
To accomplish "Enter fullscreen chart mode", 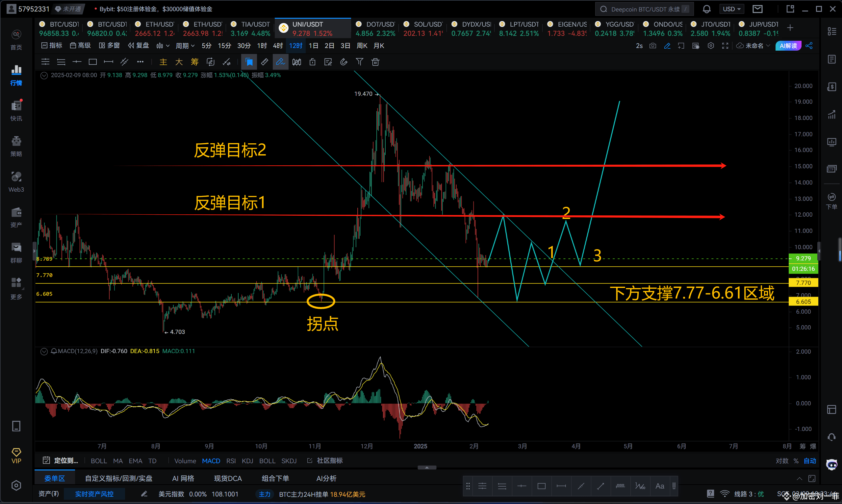I will coord(725,45).
